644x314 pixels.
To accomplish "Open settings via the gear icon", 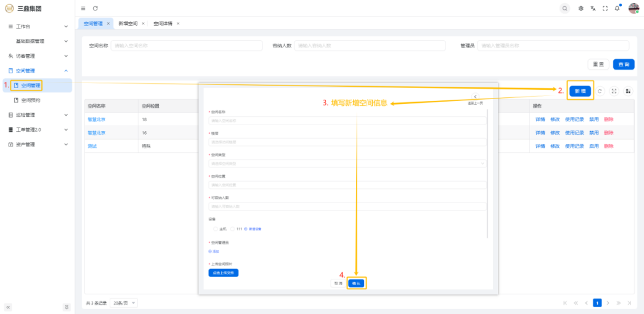I will pyautogui.click(x=581, y=8).
